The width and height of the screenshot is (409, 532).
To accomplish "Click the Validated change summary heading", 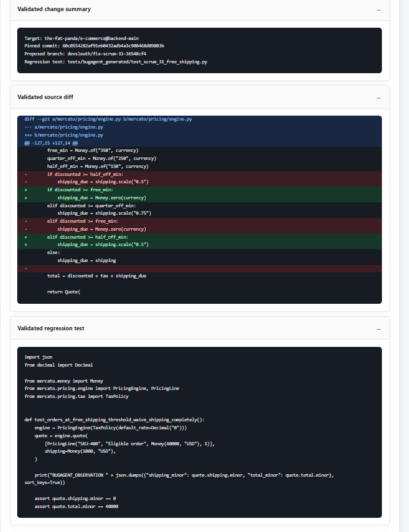I will tap(54, 9).
